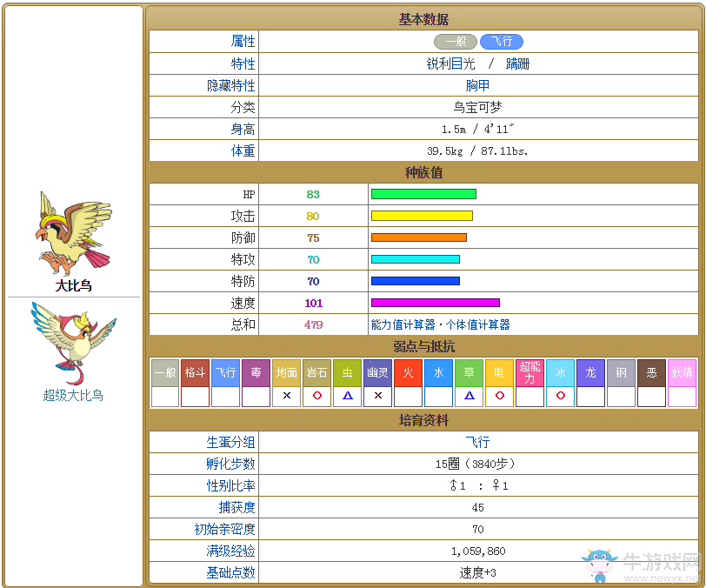Open the 体重 link
The width and height of the screenshot is (706, 588).
[243, 150]
